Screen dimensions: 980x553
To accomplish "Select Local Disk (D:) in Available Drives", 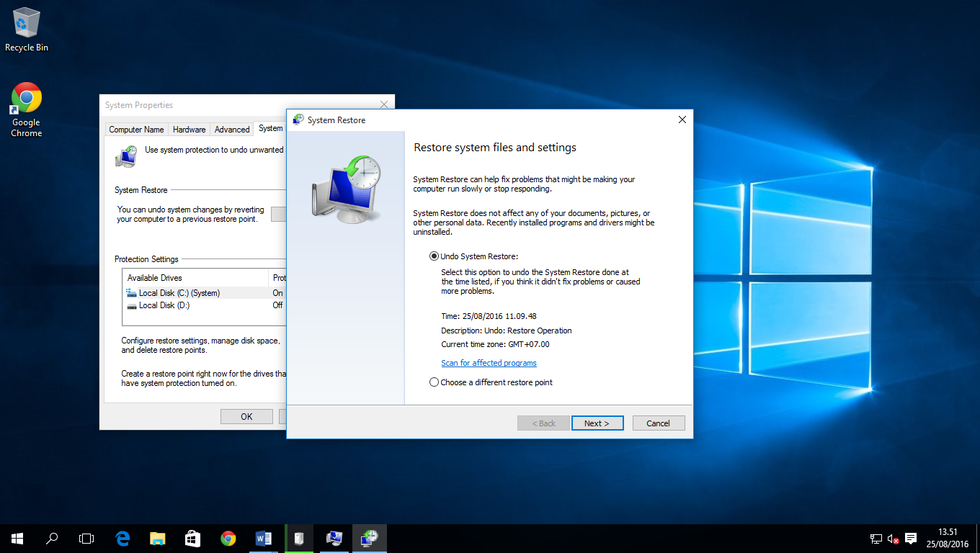I will tap(173, 305).
